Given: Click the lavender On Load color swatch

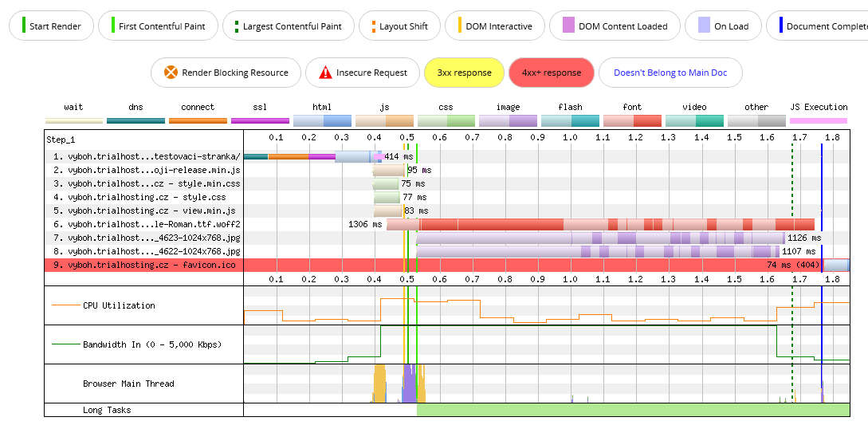Looking at the screenshot, I should coord(704,26).
